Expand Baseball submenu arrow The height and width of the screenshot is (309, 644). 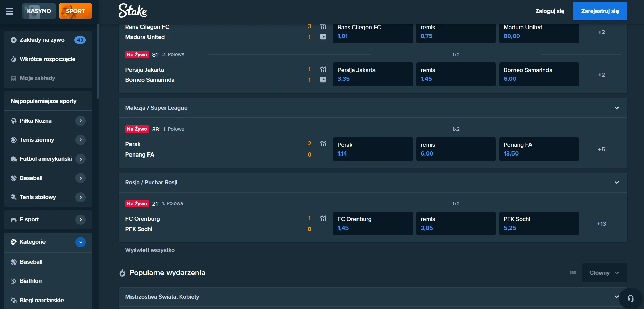(x=81, y=178)
